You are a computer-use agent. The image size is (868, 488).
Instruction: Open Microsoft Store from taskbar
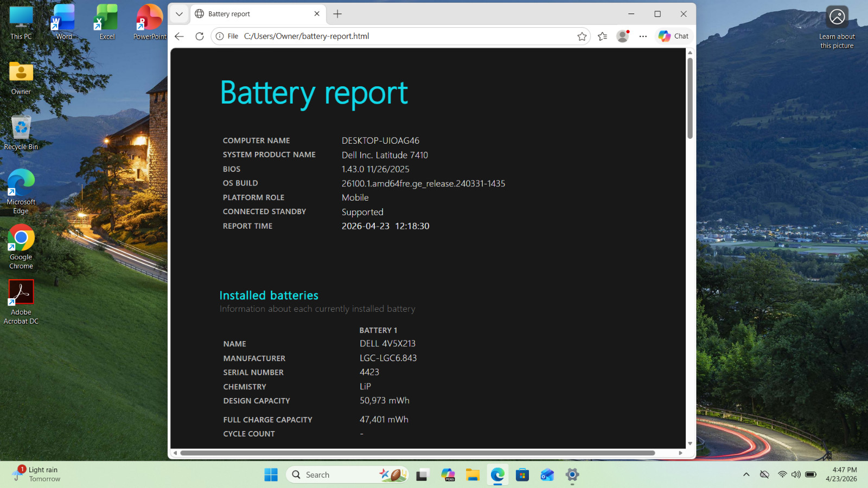point(522,475)
